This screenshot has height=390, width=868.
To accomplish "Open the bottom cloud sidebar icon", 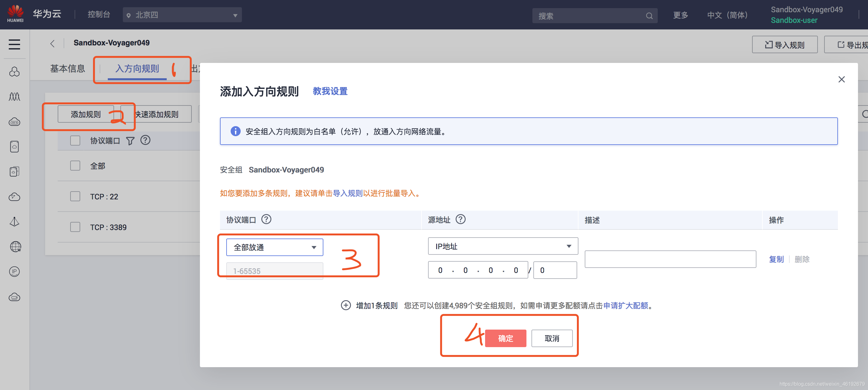I will pyautogui.click(x=14, y=297).
